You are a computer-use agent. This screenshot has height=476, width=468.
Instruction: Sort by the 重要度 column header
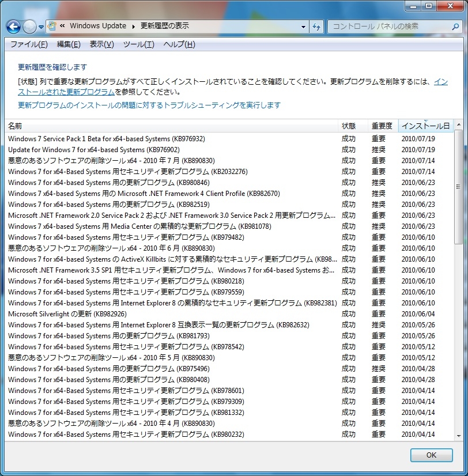[x=383, y=126]
